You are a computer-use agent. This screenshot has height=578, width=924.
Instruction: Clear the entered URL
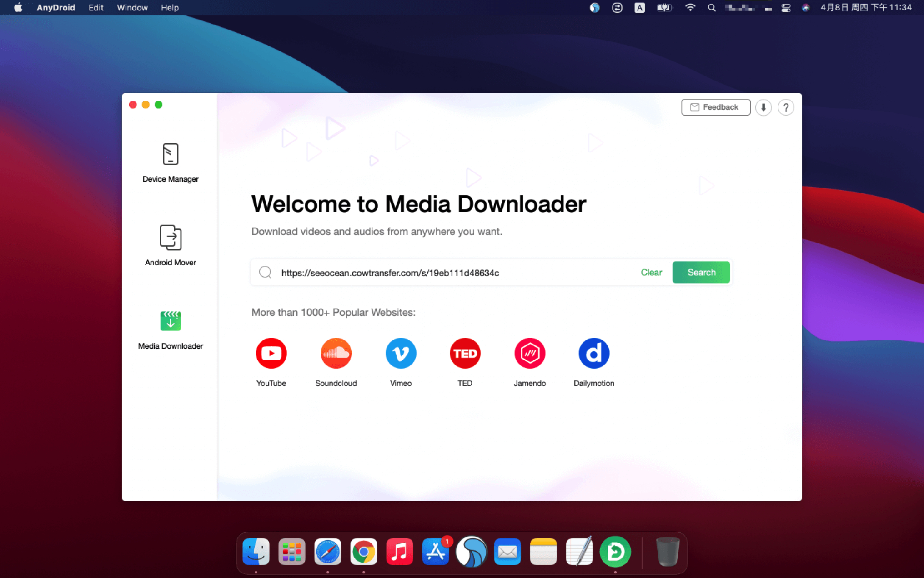pyautogui.click(x=651, y=272)
